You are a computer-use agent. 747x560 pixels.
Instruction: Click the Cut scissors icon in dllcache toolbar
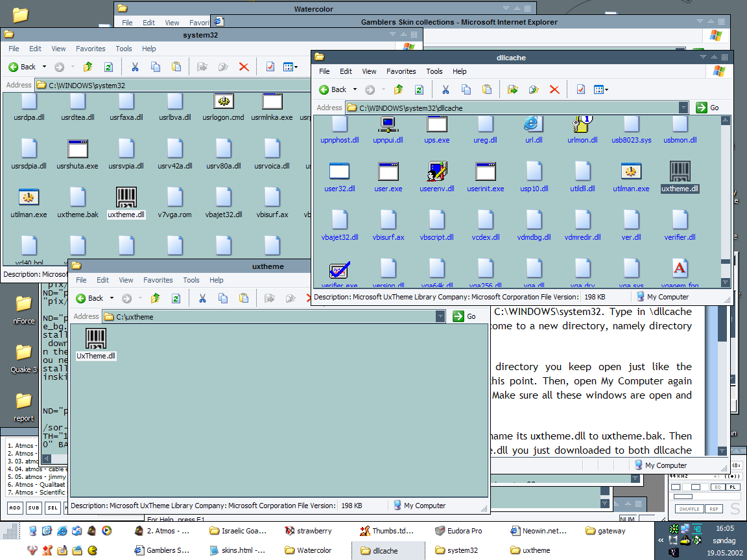(x=445, y=89)
